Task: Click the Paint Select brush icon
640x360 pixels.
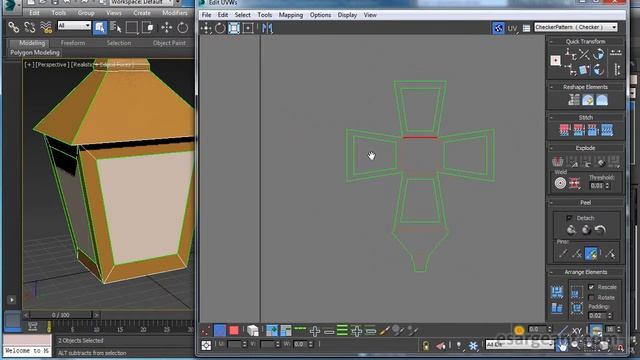Action: click(384, 331)
